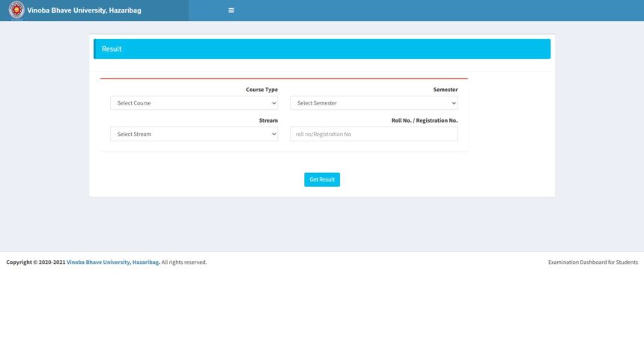Viewport: 644px width, 362px height.
Task: Click the Stream field label
Action: tap(268, 120)
